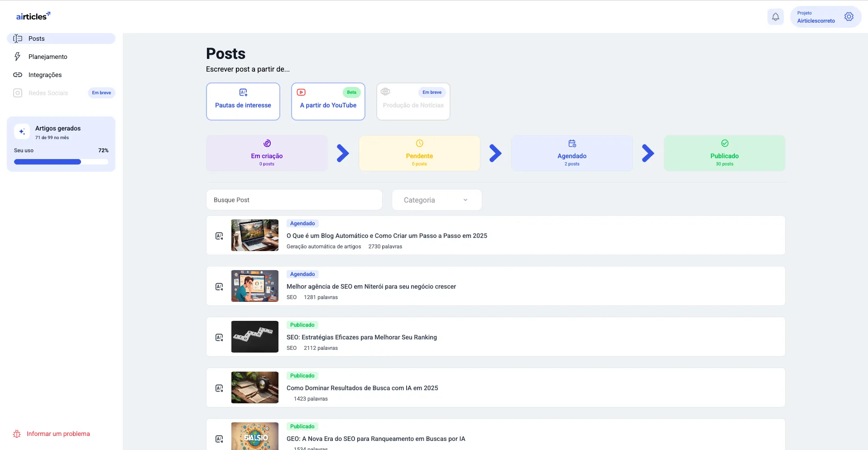868x450 pixels.
Task: Click '72%' usage value
Action: click(103, 150)
